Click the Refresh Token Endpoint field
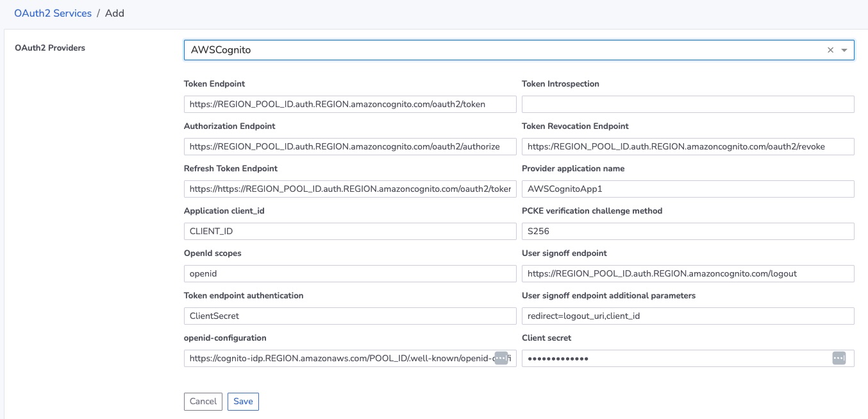Viewport: 868px width, 419px height. pyautogui.click(x=349, y=189)
